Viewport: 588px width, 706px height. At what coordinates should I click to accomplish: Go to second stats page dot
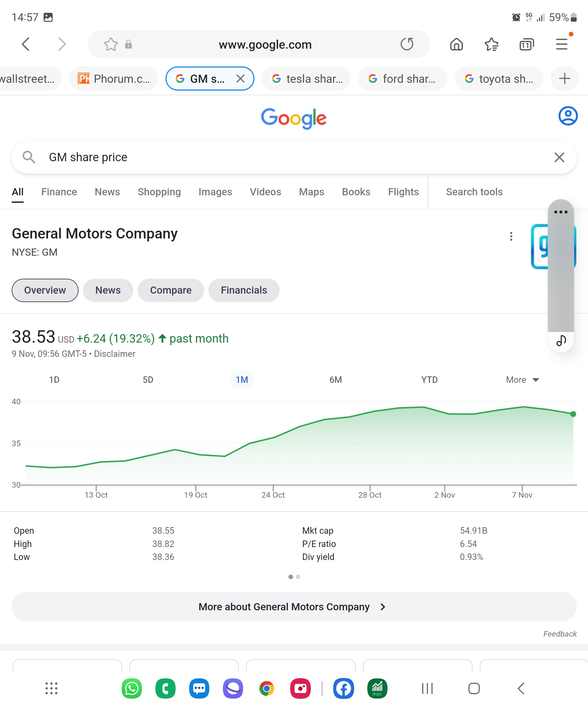point(298,577)
